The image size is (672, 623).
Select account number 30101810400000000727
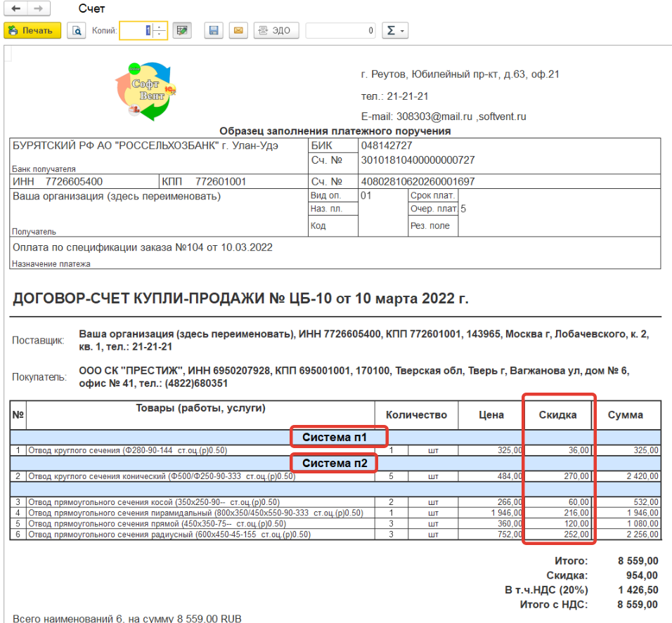point(418,160)
